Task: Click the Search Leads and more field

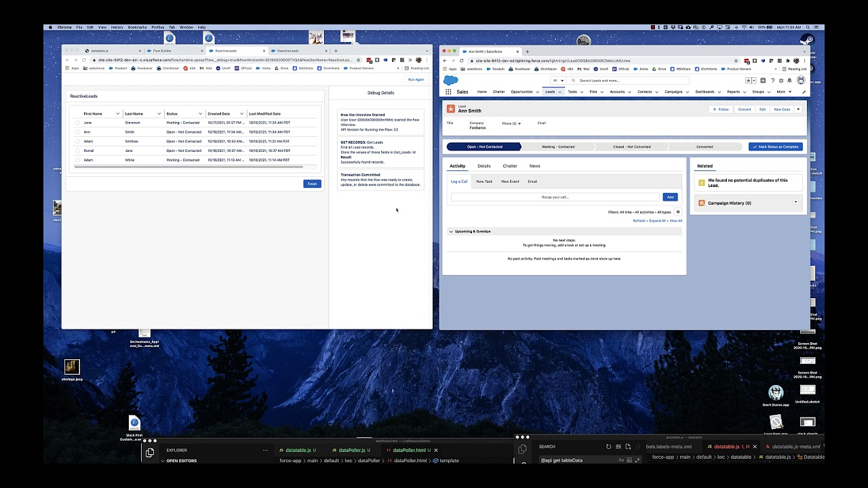Action: click(x=627, y=81)
